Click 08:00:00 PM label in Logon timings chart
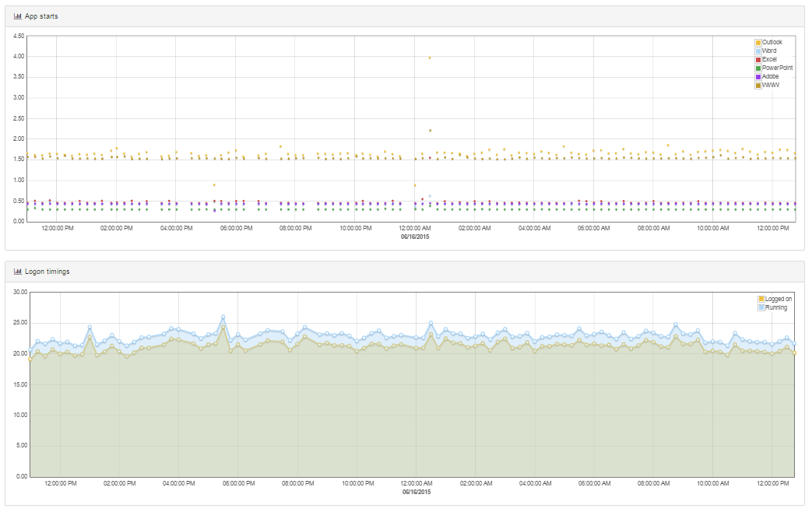This screenshot has height=512, width=812. coord(297,483)
